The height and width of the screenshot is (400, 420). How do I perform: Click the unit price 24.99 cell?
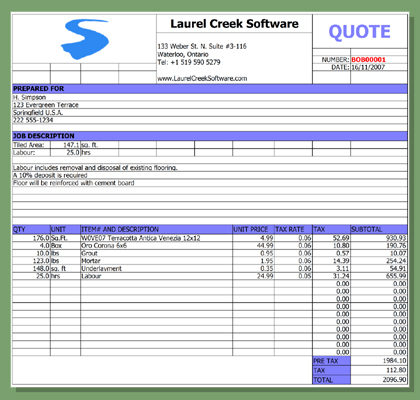point(253,276)
